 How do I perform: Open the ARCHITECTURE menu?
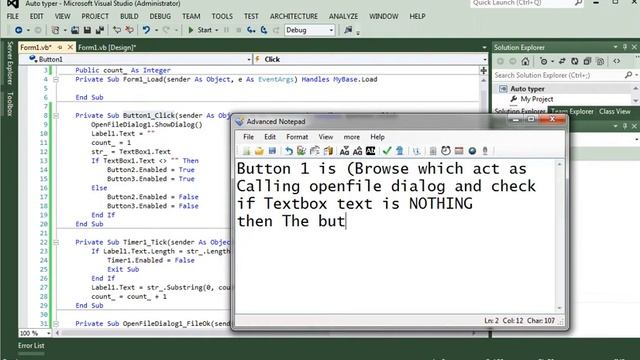[x=293, y=16]
